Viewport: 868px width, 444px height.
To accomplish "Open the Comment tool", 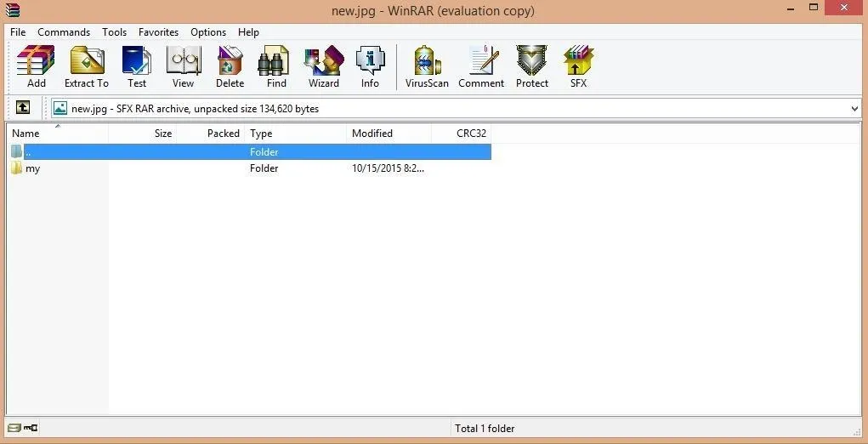I will [x=481, y=66].
